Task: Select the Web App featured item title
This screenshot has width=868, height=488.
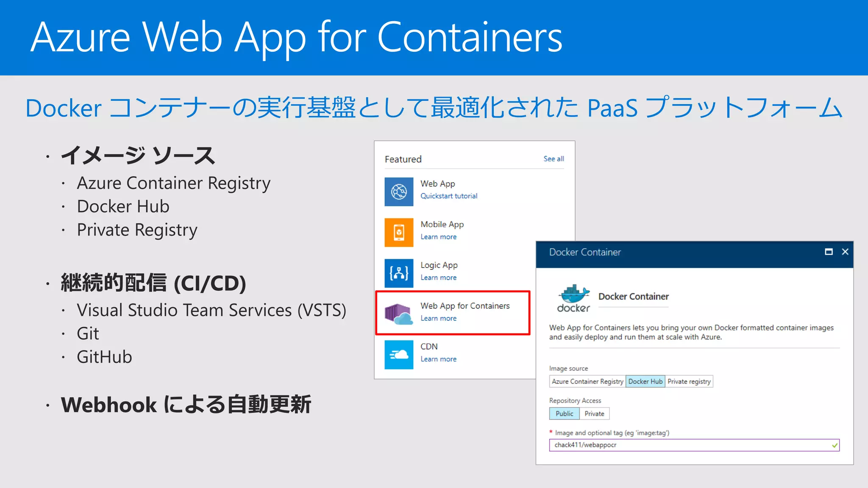Action: click(438, 183)
